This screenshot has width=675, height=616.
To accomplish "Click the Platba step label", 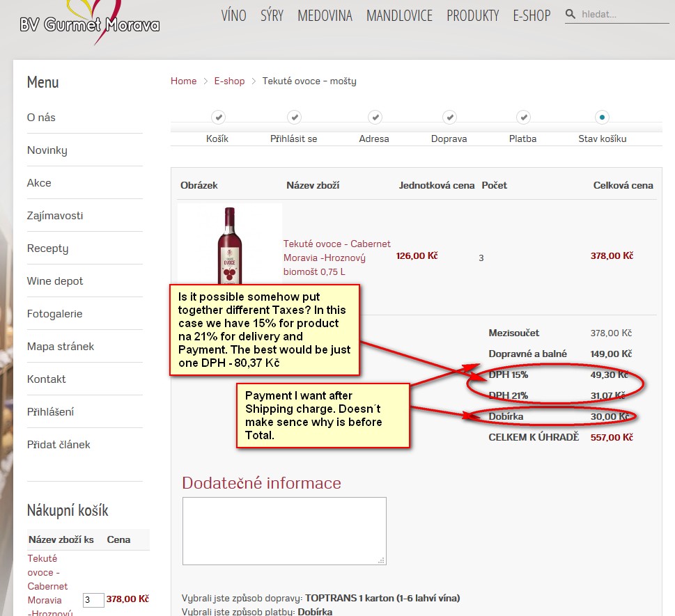I will click(522, 139).
